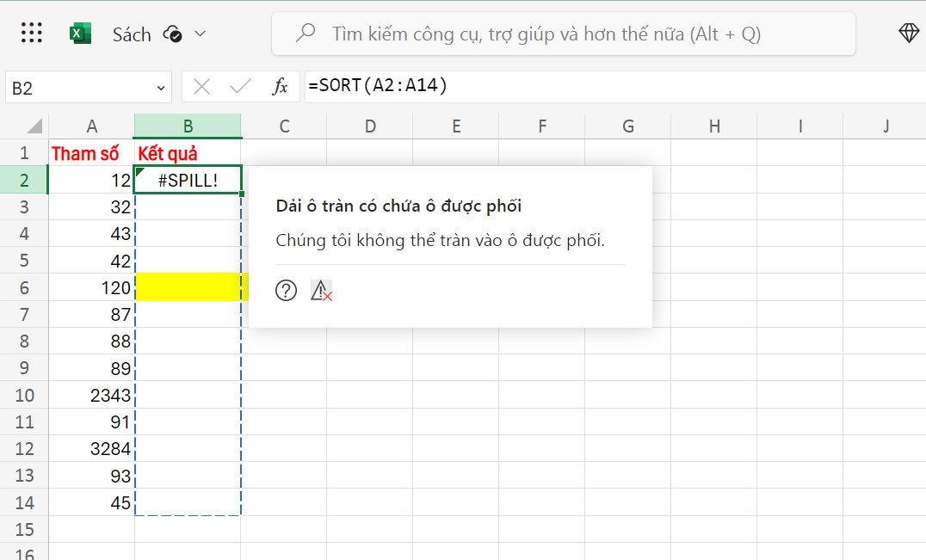
Task: Select column F header
Action: click(542, 126)
